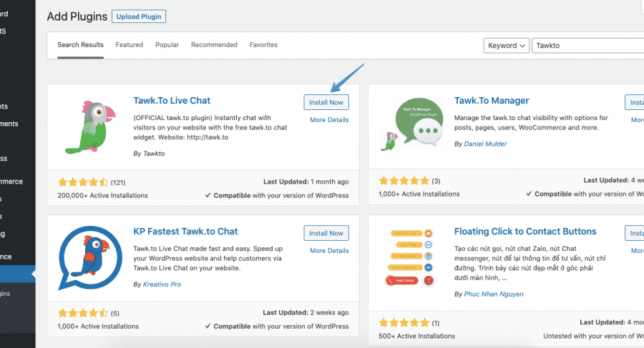This screenshot has width=644, height=348.
Task: Click the star rating of Floating Click to Contact Buttons
Action: pos(404,322)
